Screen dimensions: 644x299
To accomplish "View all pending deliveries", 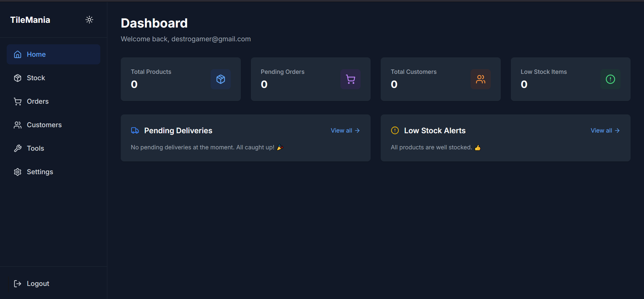I will click(345, 131).
